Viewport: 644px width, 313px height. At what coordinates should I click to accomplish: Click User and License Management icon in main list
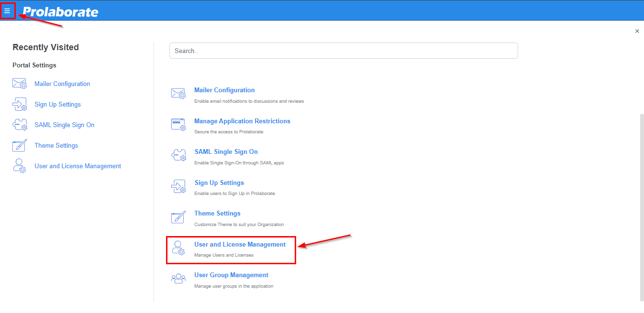(178, 248)
